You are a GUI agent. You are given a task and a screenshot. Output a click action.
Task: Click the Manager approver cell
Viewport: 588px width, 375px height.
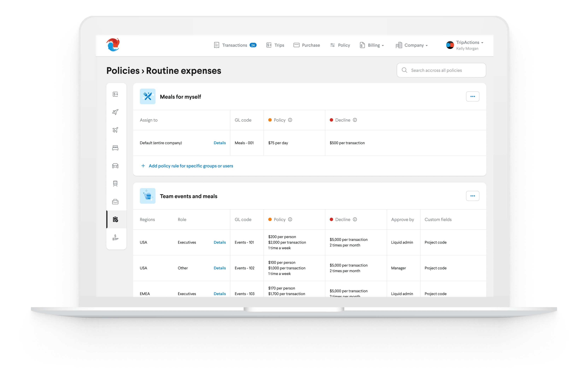pos(398,268)
